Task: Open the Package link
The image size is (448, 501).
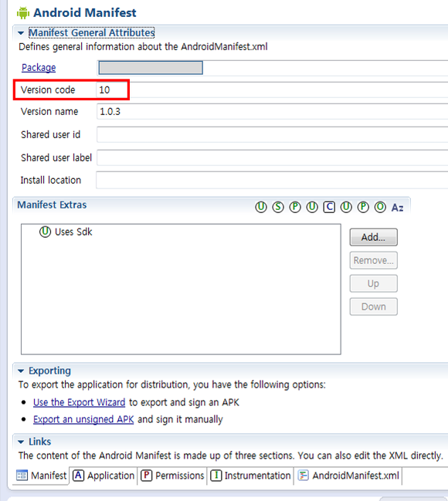Action: [x=39, y=68]
